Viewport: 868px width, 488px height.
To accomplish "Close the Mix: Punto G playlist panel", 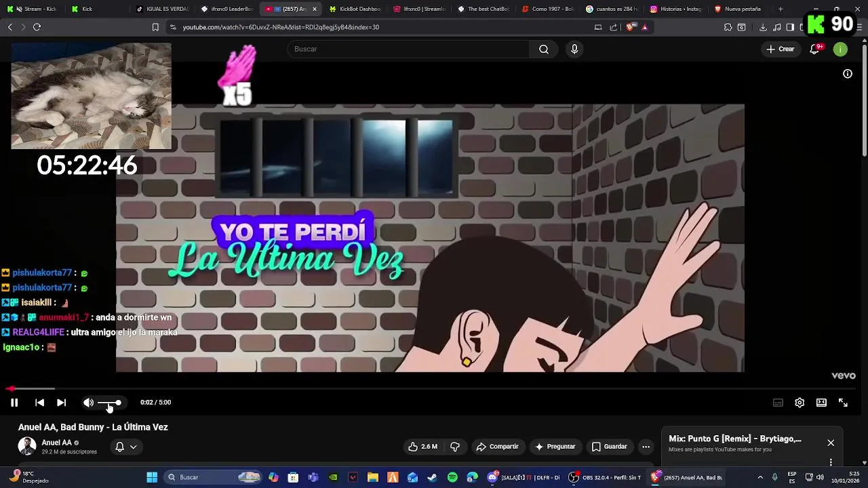I will (x=831, y=443).
